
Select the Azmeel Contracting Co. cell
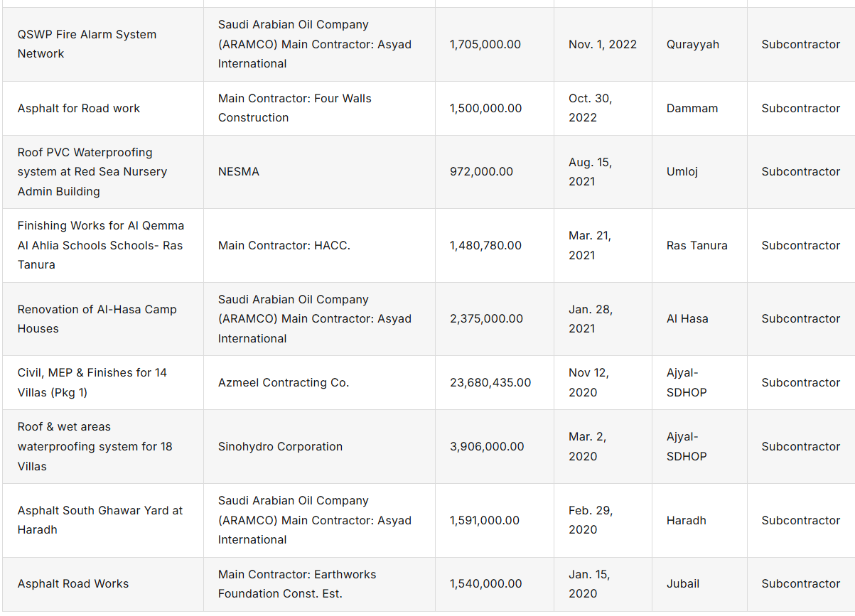pyautogui.click(x=284, y=382)
